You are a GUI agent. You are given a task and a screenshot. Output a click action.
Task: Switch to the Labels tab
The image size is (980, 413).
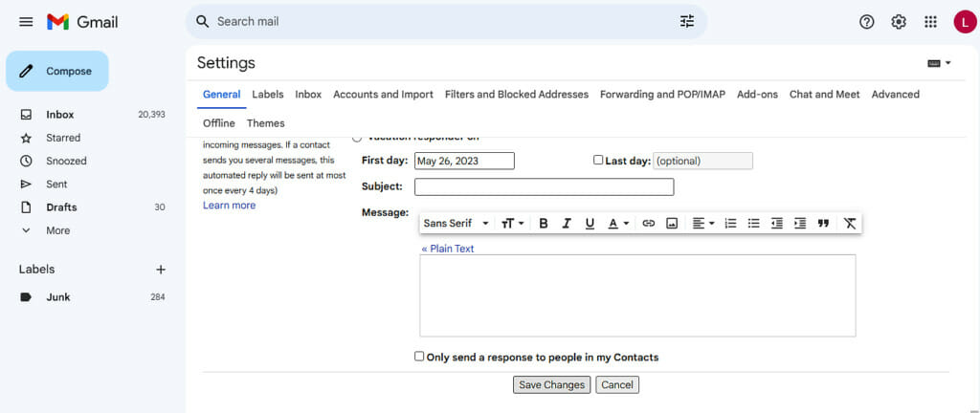[268, 95]
